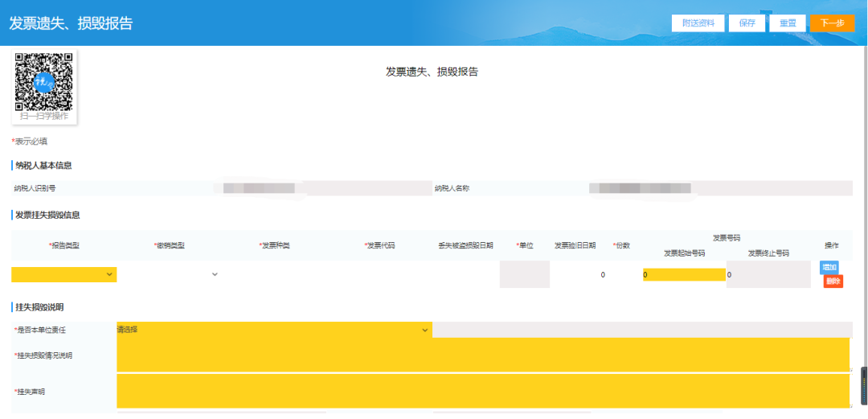This screenshot has width=868, height=419.
Task: Click the 增加 add row button
Action: [x=829, y=267]
